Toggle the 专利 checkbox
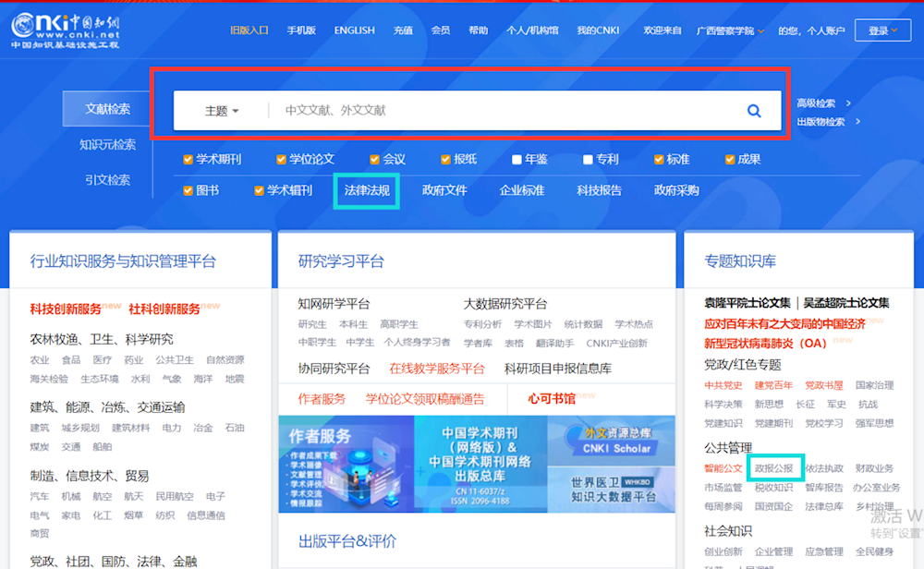The height and width of the screenshot is (569, 924). pyautogui.click(x=588, y=159)
